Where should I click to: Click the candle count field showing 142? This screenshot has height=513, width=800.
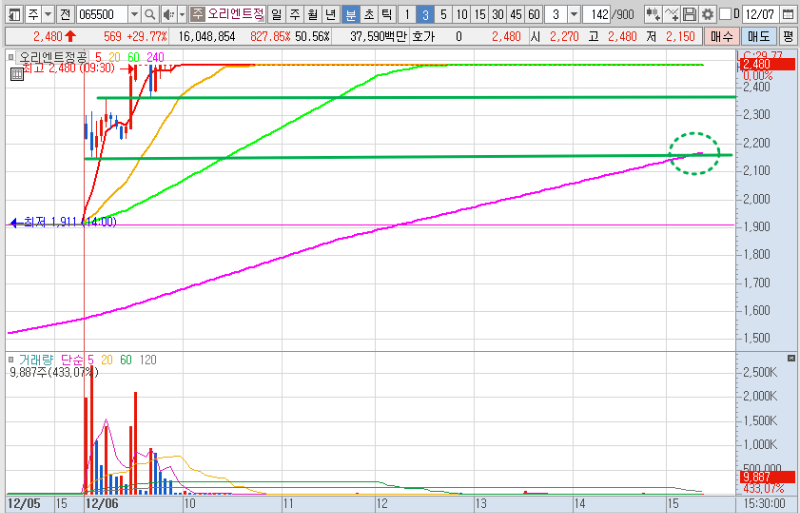point(596,14)
